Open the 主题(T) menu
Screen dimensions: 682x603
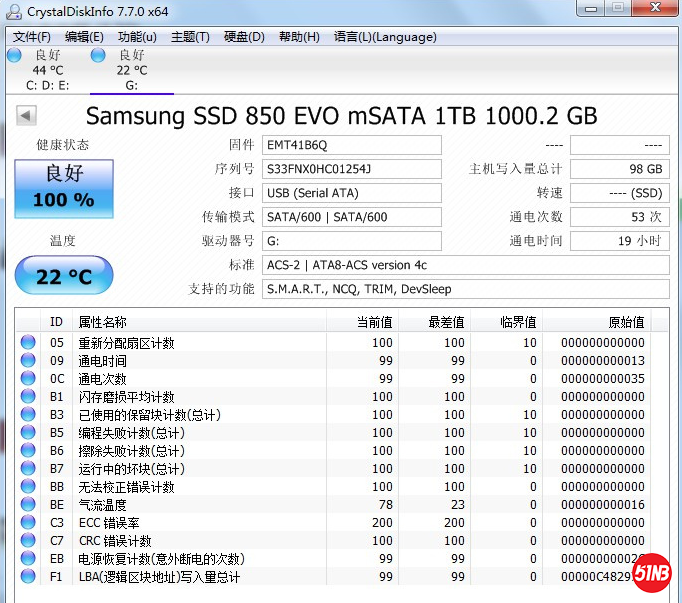190,37
